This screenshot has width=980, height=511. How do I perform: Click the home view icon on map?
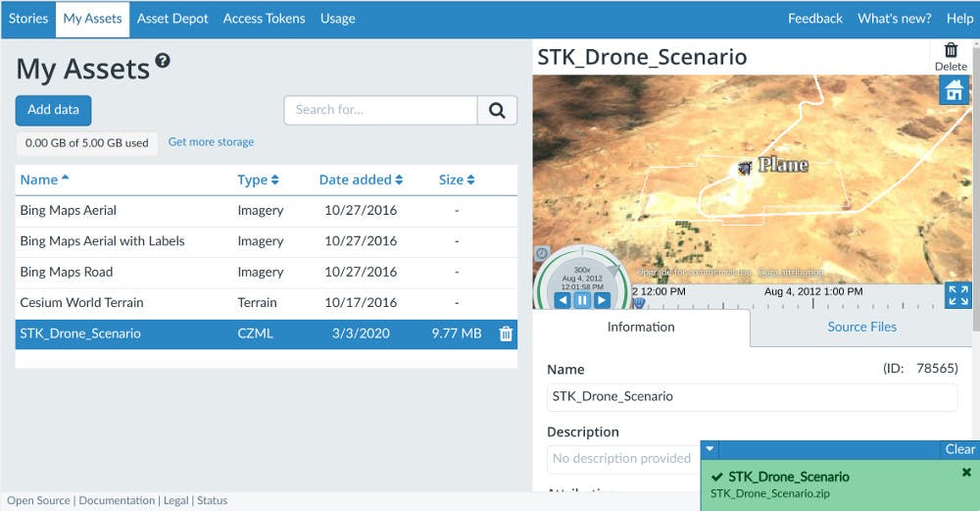(954, 91)
